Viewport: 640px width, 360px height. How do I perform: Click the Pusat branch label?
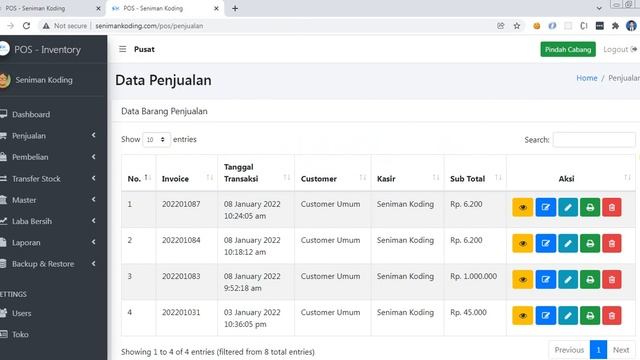pos(144,49)
